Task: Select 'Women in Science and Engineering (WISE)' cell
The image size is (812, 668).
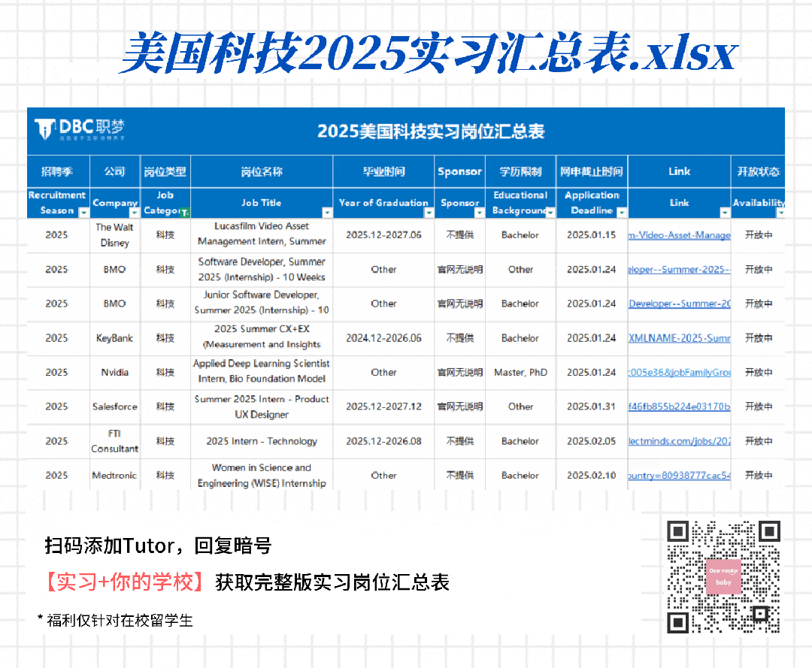Action: (x=262, y=476)
